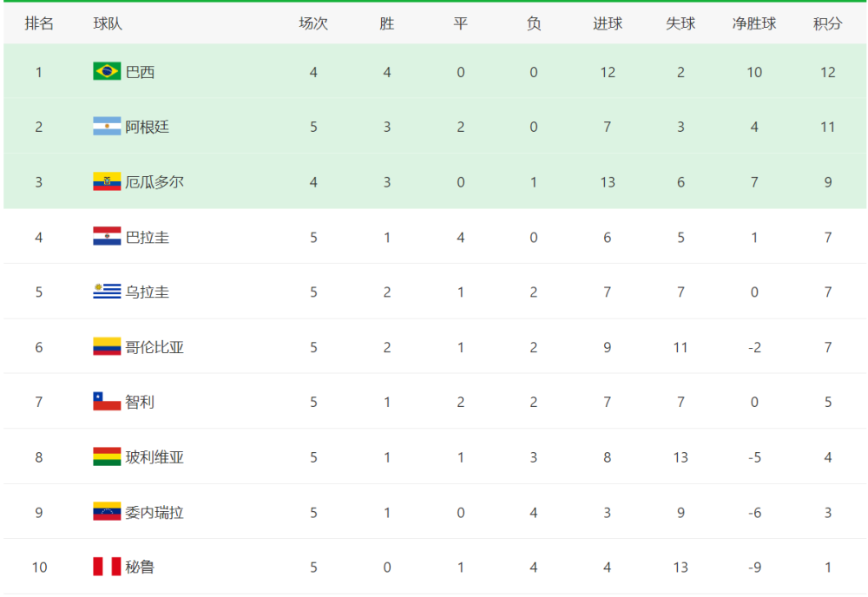Click the 进球 column header
Screen dimensions: 868x597
pos(608,23)
